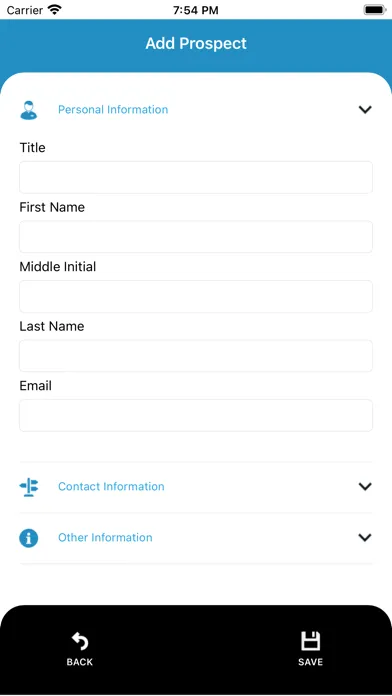The image size is (392, 696).
Task: Expand the Contact Information chevron
Action: 365,486
